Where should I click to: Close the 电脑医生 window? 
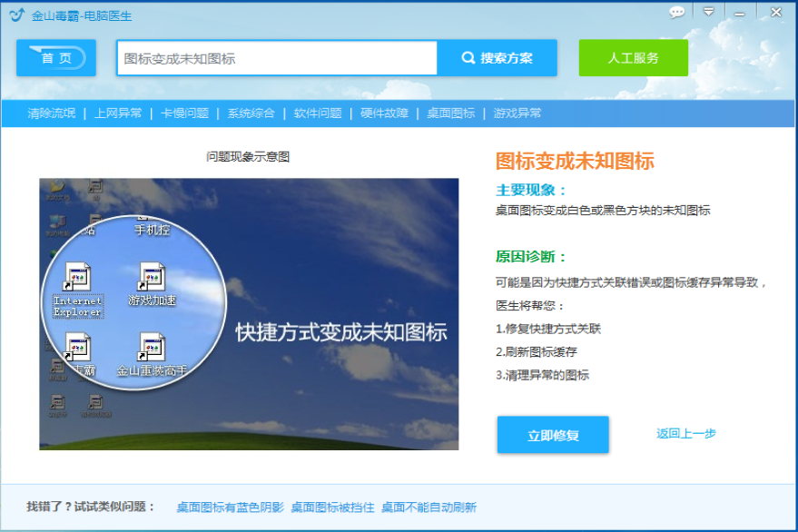(776, 12)
